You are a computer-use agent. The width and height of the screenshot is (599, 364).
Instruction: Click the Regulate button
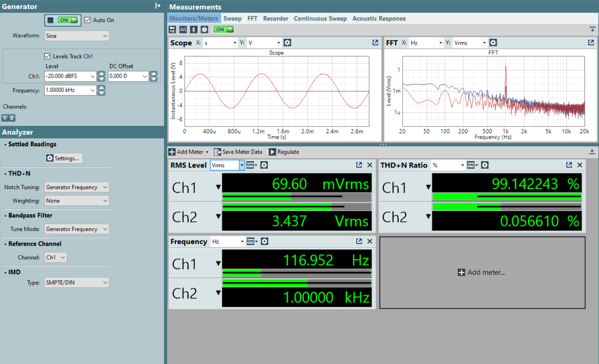[x=284, y=152]
